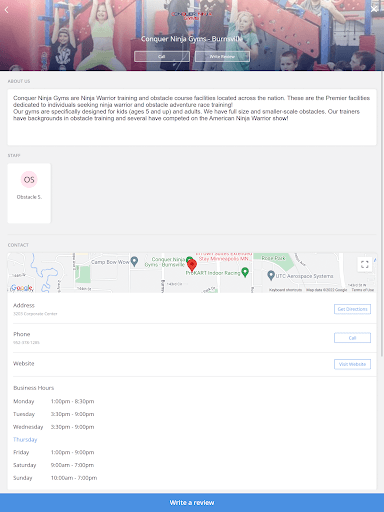Select Sunday hours 10:00am - 7:00pm
Viewport: 384px width, 512px height.
74,478
